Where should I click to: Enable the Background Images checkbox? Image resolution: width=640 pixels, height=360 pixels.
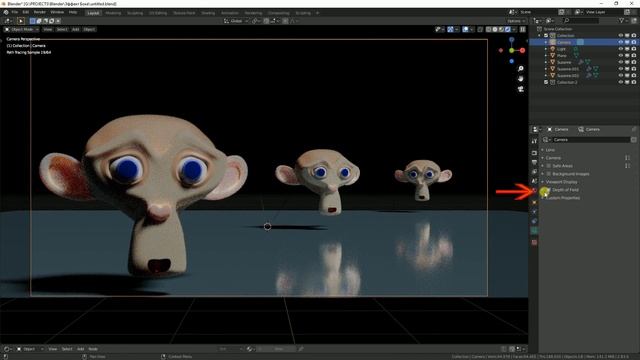point(549,174)
